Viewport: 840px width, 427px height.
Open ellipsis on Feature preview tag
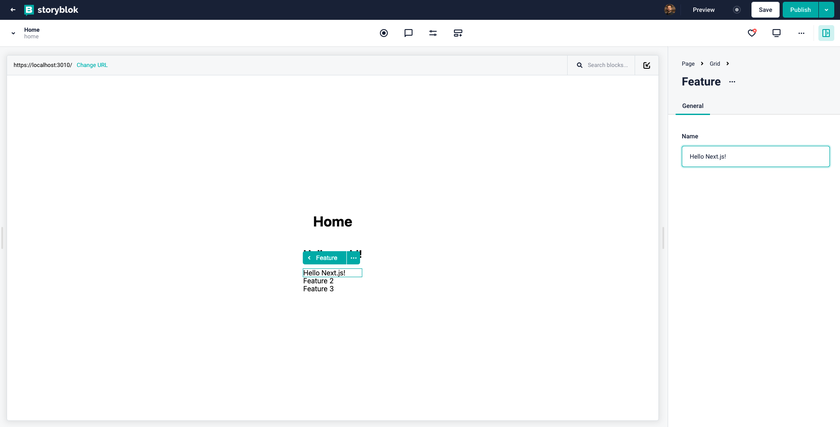pyautogui.click(x=354, y=258)
